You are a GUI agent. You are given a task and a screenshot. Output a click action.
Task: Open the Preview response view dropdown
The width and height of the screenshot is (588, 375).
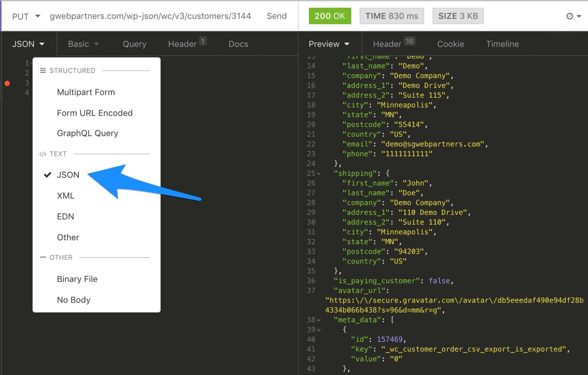point(328,44)
